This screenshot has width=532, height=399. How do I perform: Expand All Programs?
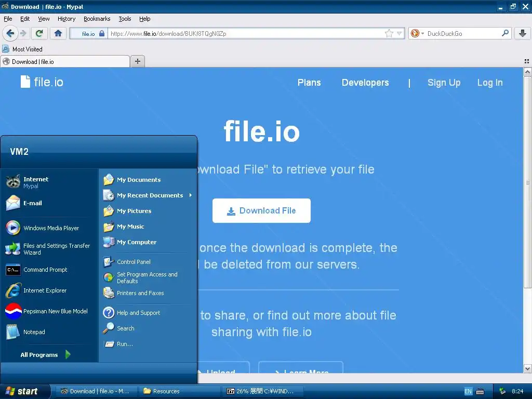(x=46, y=354)
